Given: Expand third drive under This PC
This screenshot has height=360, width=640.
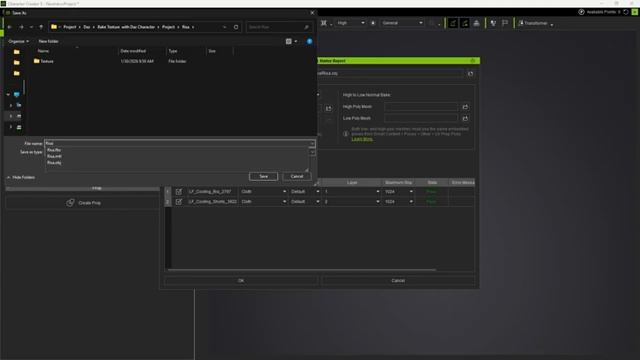Looking at the screenshot, I should point(11,127).
